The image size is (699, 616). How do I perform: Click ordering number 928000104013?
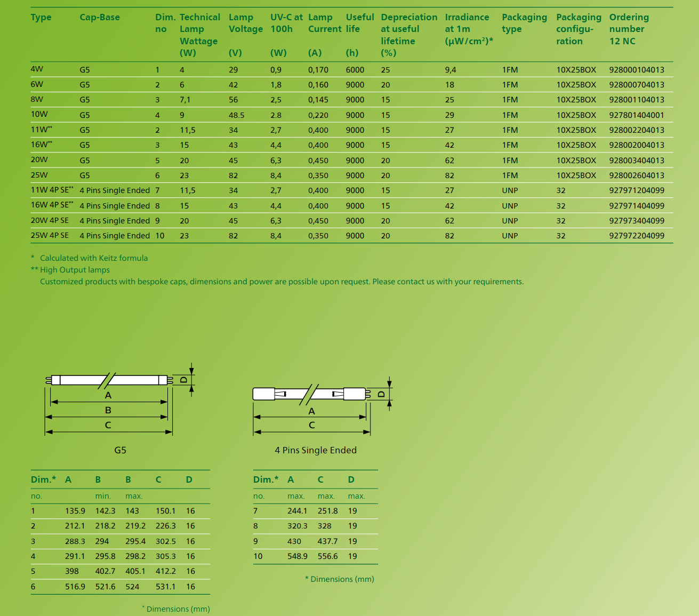point(637,70)
